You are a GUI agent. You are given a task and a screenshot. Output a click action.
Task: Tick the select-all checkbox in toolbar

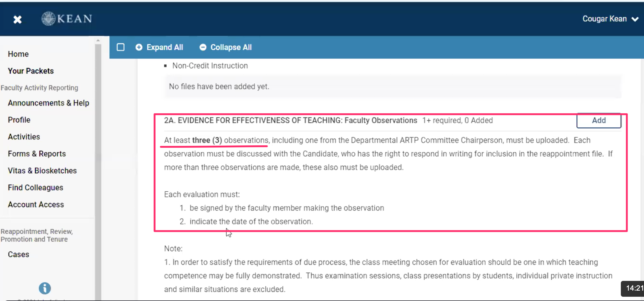(121, 47)
